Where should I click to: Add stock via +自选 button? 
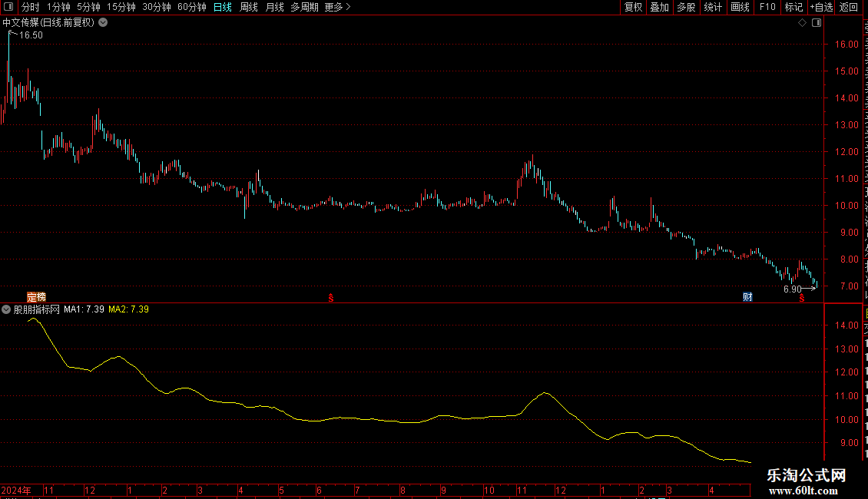pyautogui.click(x=821, y=7)
